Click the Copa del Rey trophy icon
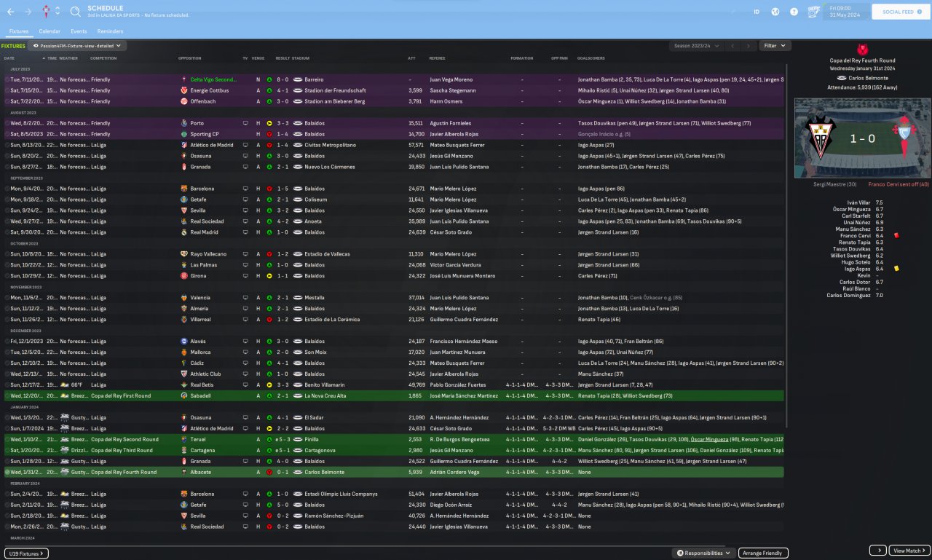This screenshot has width=932, height=560. click(861, 50)
